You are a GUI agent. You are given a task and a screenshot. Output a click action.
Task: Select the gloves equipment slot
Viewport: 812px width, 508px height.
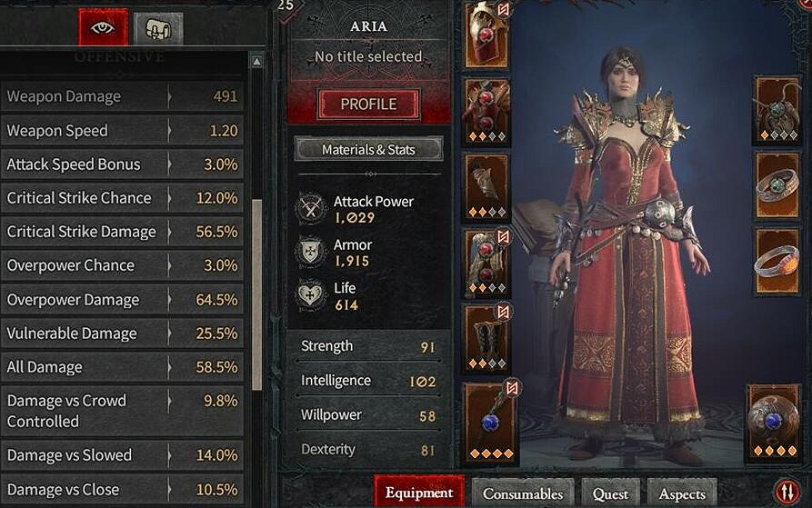486,187
